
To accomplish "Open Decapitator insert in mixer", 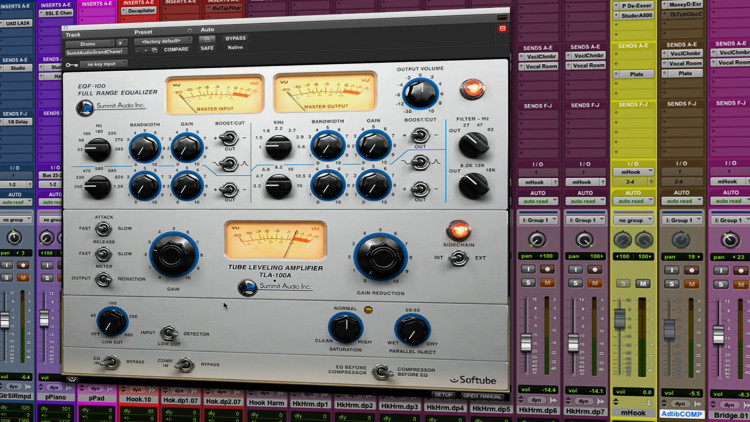I will pos(139,10).
